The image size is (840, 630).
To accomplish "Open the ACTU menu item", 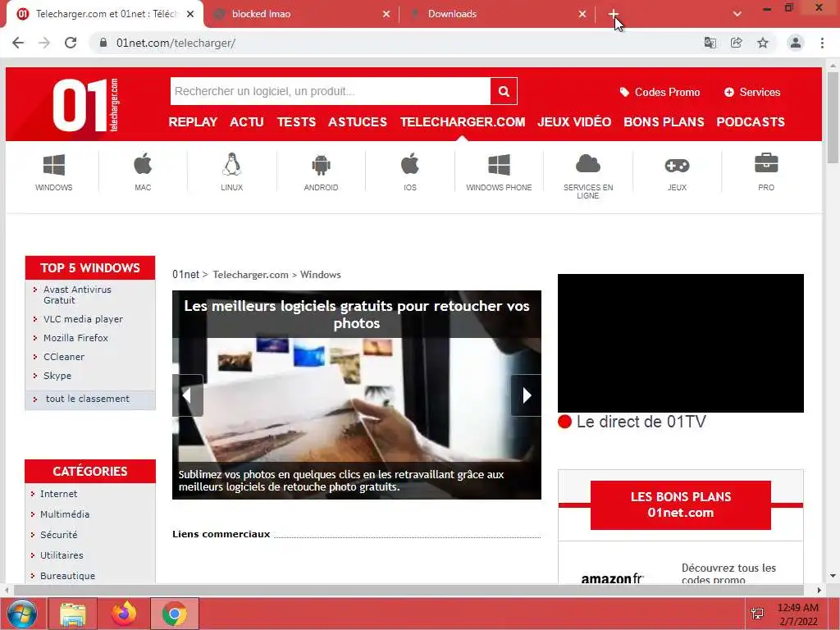I will (246, 122).
